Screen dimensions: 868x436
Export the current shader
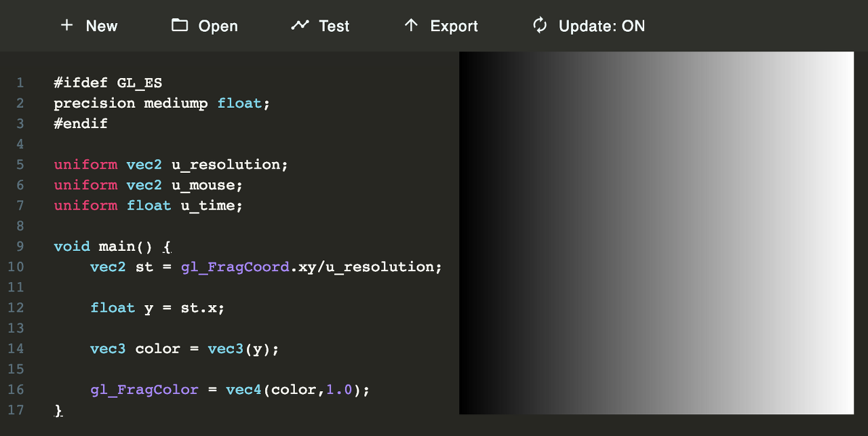click(441, 26)
